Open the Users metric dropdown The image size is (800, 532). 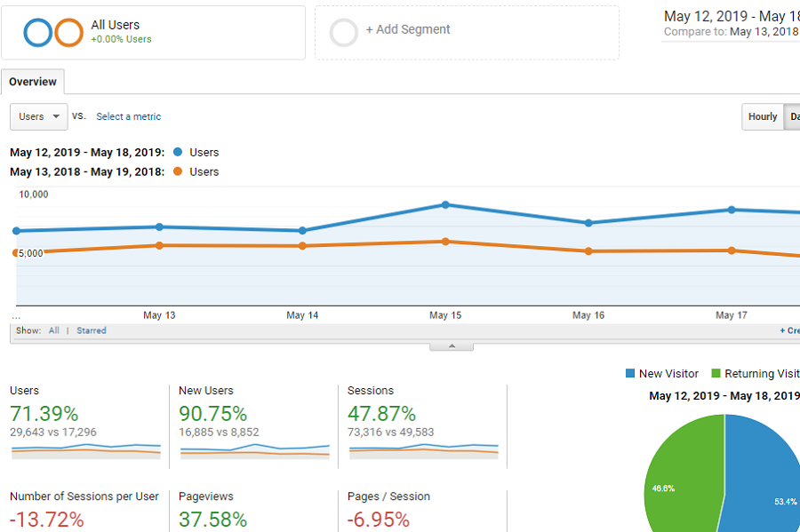39,116
